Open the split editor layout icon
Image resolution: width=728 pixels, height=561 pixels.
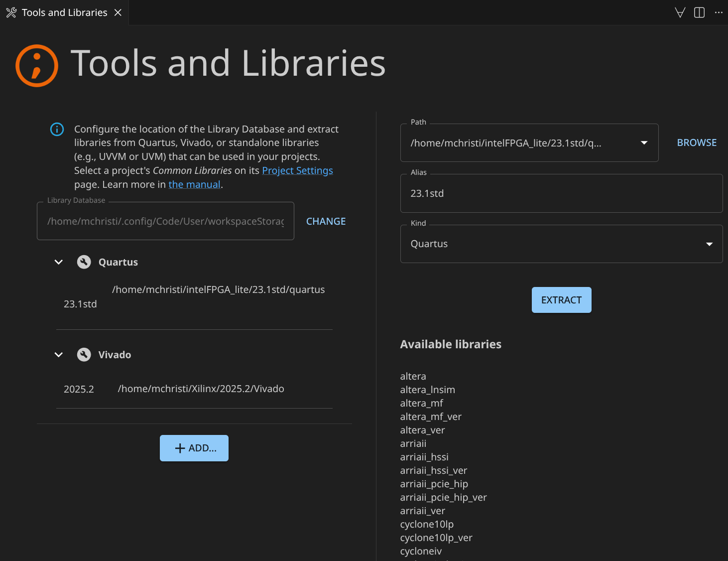point(699,12)
